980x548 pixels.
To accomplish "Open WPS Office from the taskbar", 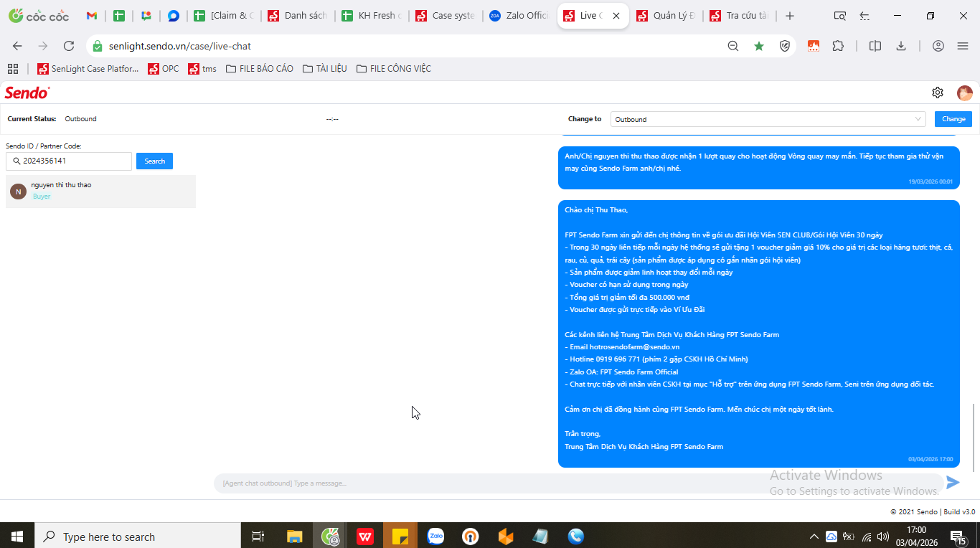I will coord(365,536).
